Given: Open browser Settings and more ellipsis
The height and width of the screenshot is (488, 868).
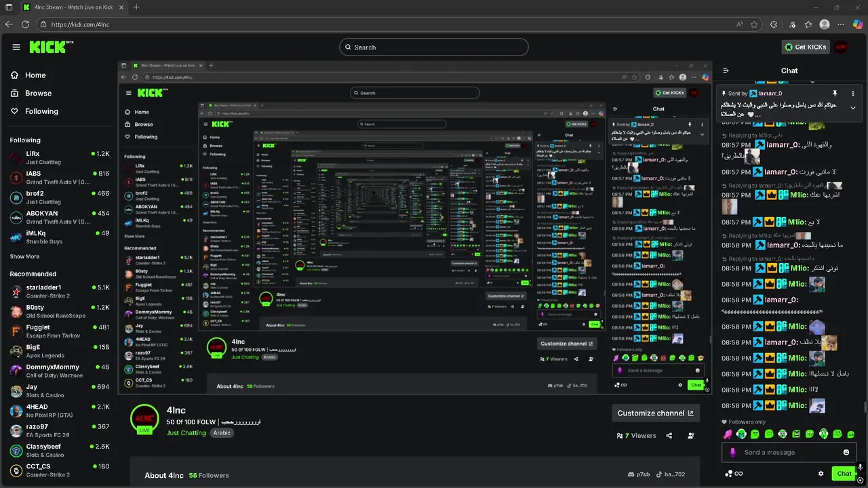Looking at the screenshot, I should [x=841, y=24].
